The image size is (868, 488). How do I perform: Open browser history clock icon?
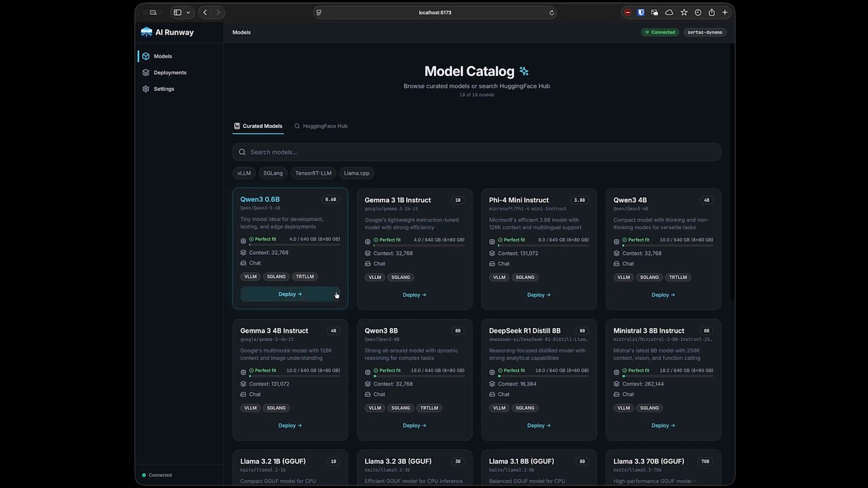tap(698, 12)
